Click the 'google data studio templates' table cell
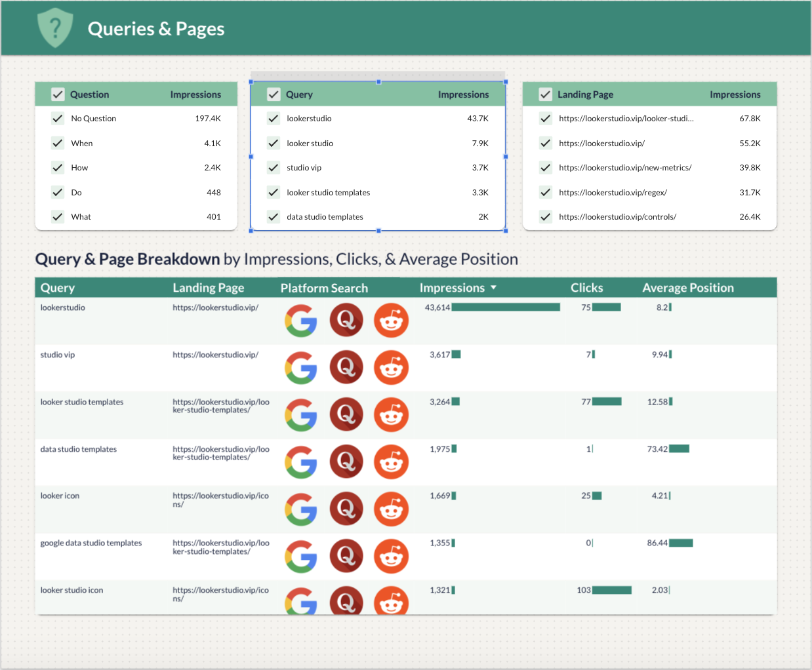 pyautogui.click(x=91, y=543)
